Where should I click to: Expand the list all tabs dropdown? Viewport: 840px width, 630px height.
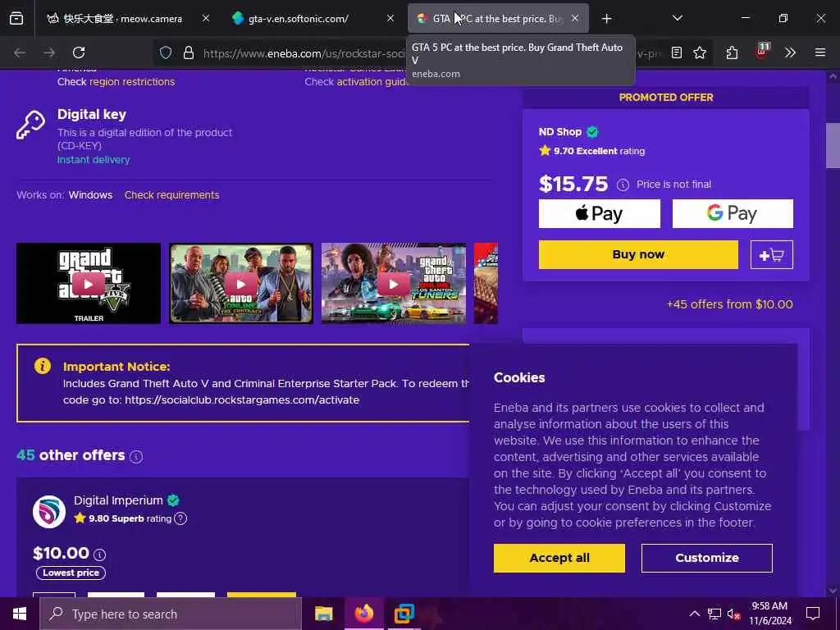point(677,19)
